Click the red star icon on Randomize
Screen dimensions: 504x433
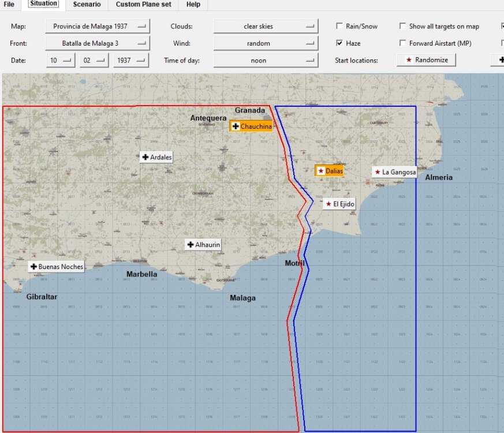click(x=410, y=59)
